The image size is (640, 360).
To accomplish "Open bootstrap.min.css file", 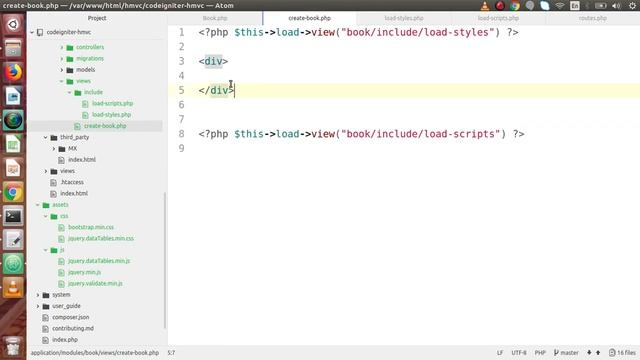I will tap(91, 227).
